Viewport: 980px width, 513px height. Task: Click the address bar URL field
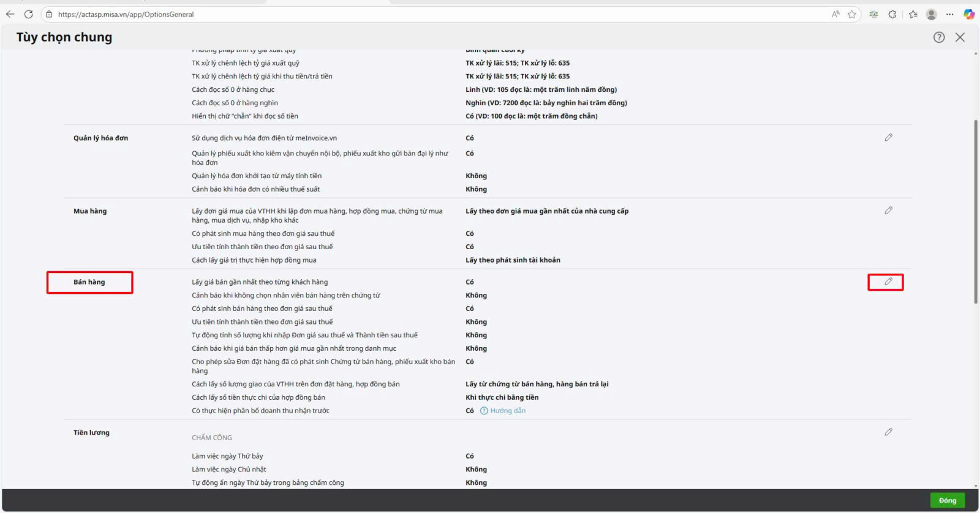point(429,14)
